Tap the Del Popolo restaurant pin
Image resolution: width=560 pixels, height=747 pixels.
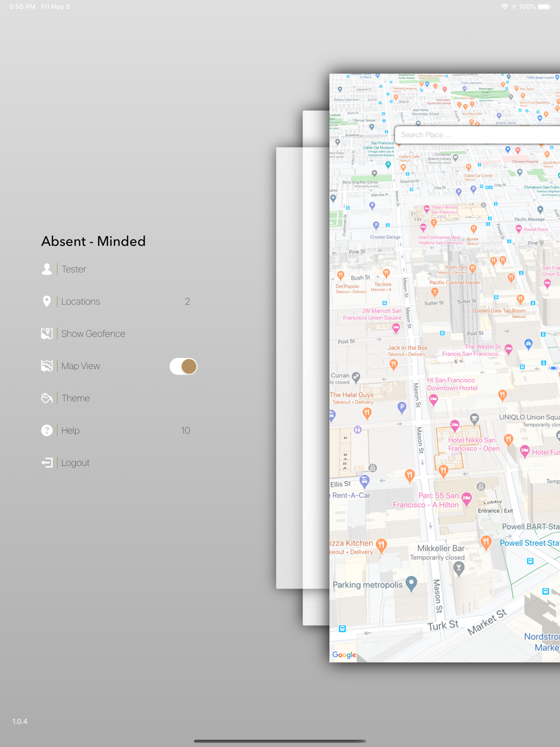pos(340,276)
